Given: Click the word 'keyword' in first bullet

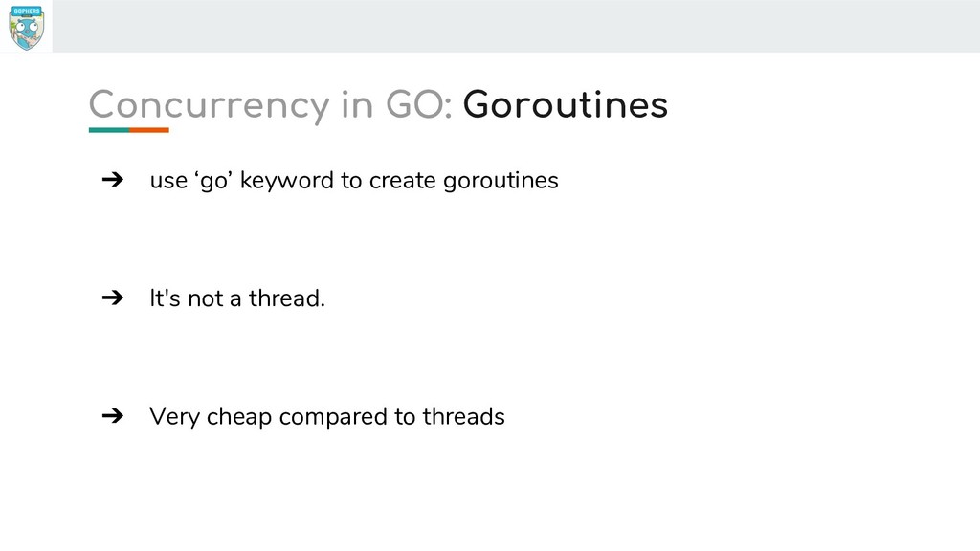Looking at the screenshot, I should 287,181.
